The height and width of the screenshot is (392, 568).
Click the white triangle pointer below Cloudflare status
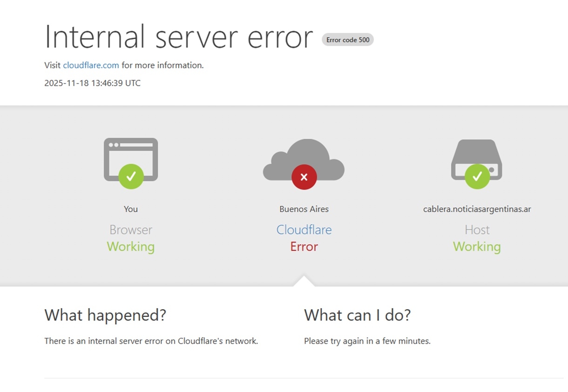pyautogui.click(x=304, y=281)
